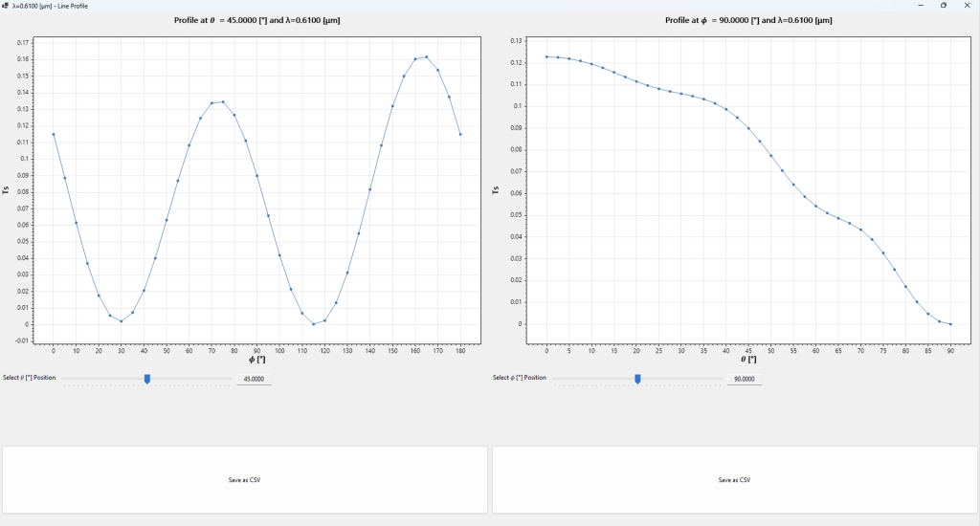The width and height of the screenshot is (980, 526).
Task: Click the 'Select θ [°] Position' label
Action: click(x=30, y=378)
